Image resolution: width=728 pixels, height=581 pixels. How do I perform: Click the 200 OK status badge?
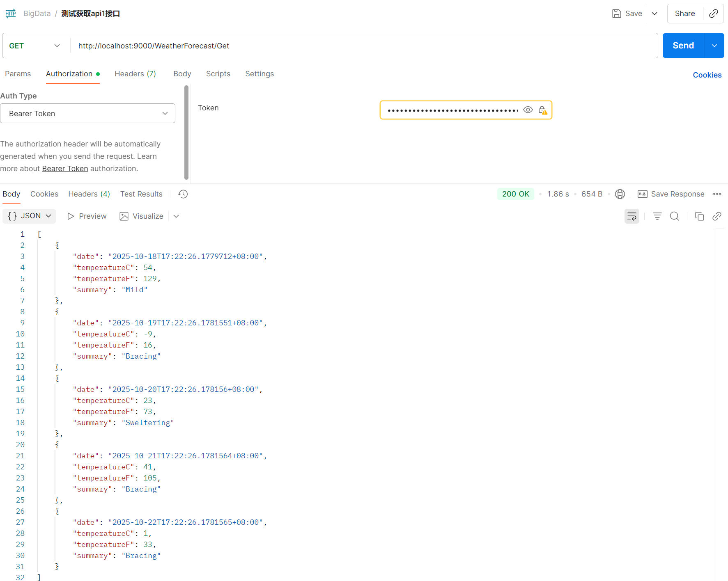516,194
